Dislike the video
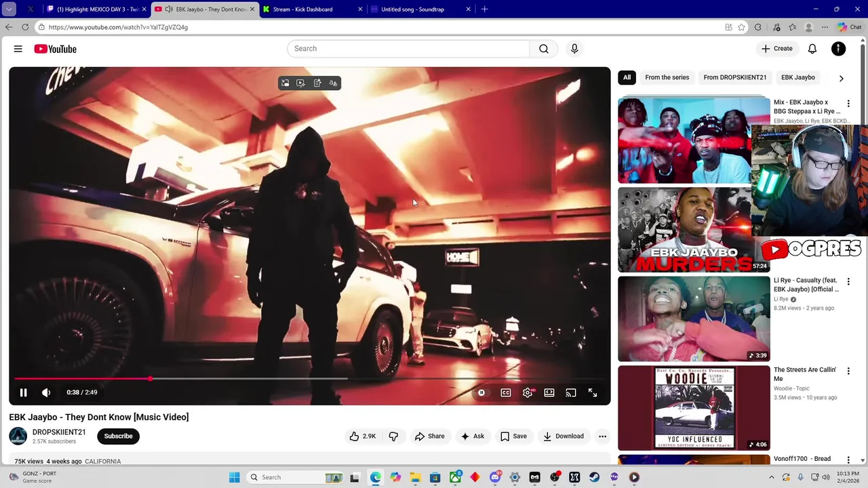Screen dimensions: 868x488 point(393,436)
